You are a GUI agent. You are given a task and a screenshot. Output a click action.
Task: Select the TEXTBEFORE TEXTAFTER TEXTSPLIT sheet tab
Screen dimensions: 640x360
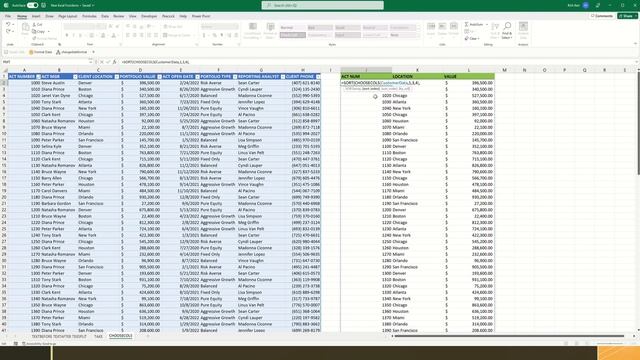point(59,336)
